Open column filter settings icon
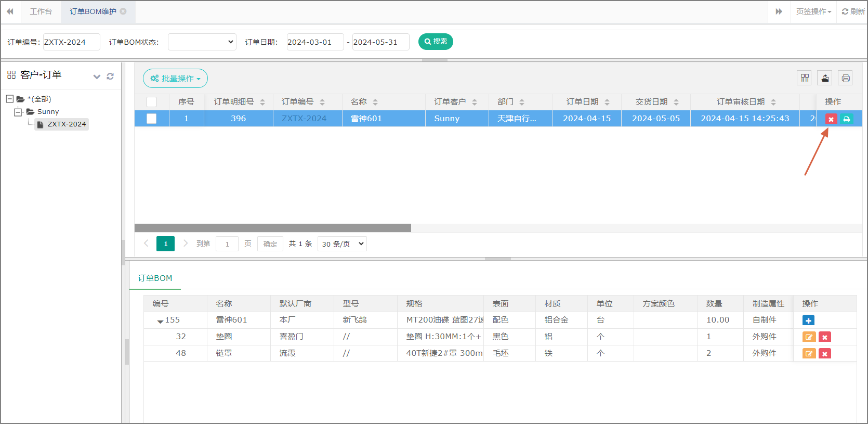The image size is (868, 424). pos(805,78)
